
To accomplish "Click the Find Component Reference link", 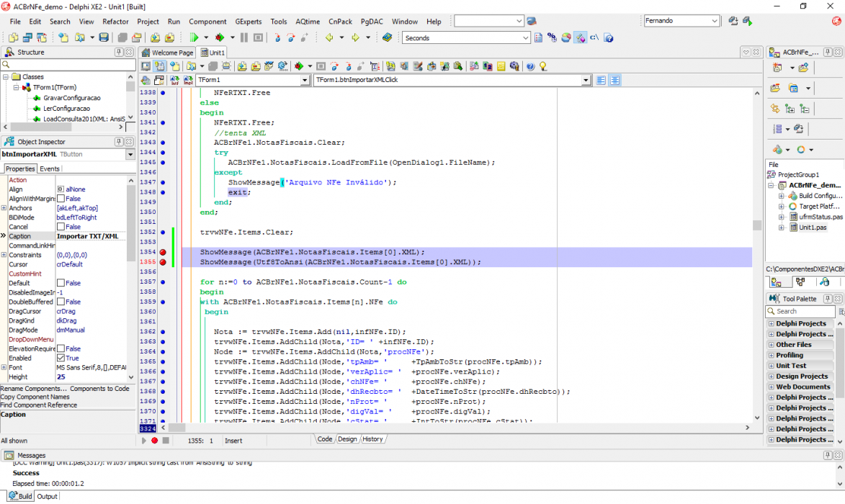I will coord(39,405).
